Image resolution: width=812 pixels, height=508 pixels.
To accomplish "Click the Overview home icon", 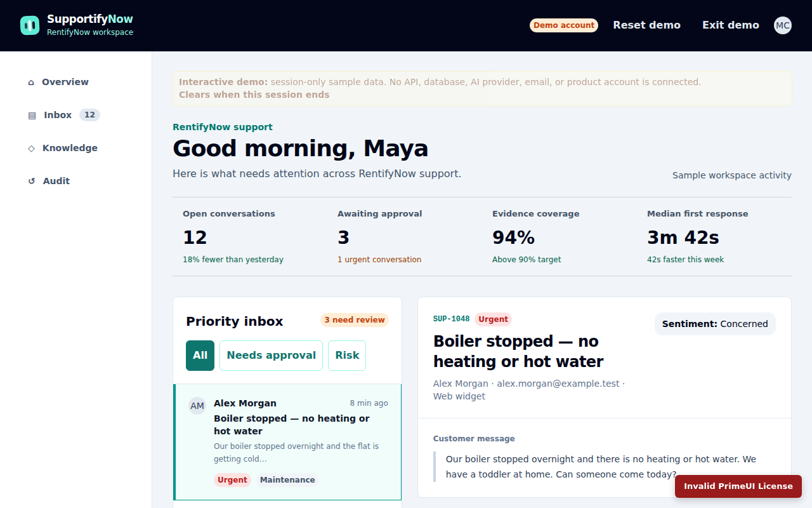I will click(31, 82).
